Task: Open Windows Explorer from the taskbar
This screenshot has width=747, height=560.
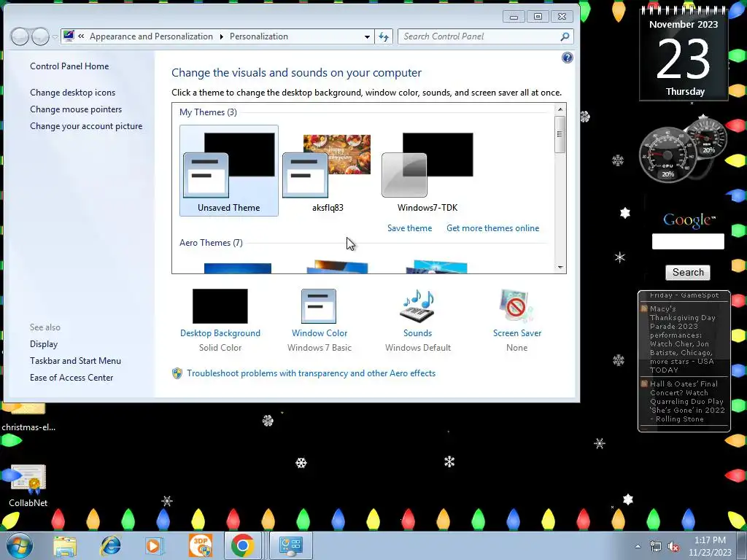Action: (65, 545)
